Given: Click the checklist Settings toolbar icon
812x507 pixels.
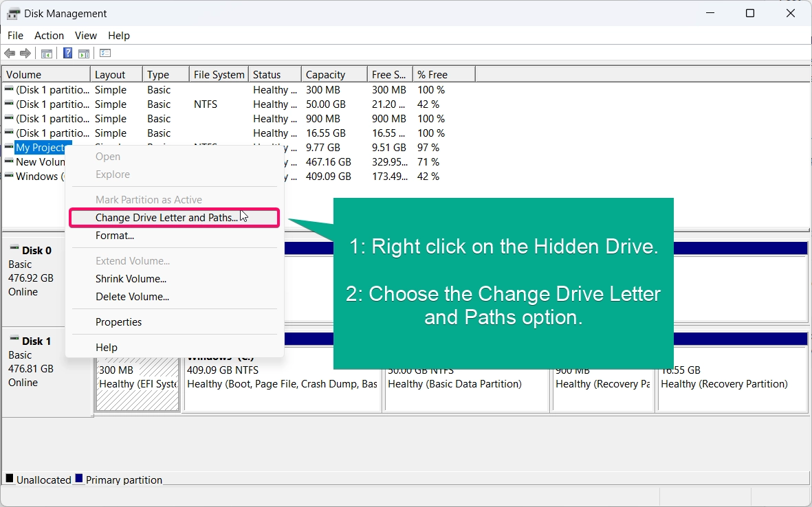Looking at the screenshot, I should click(105, 54).
